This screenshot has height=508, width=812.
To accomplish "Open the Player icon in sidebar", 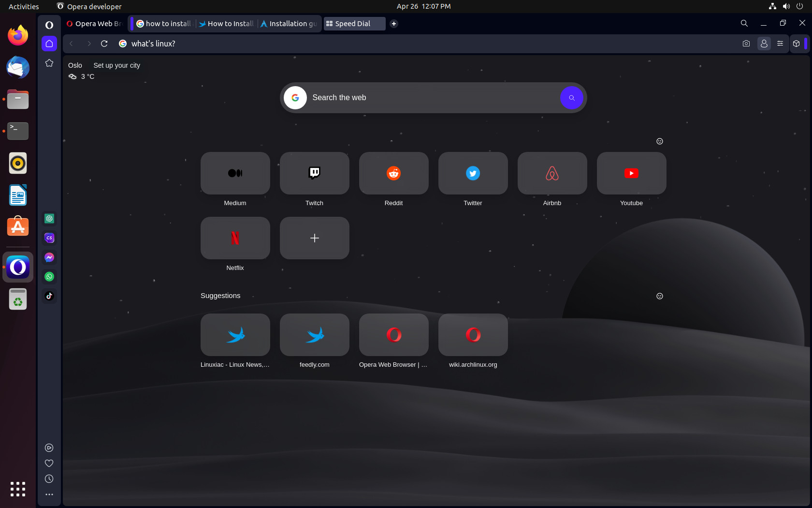I will pyautogui.click(x=49, y=448).
